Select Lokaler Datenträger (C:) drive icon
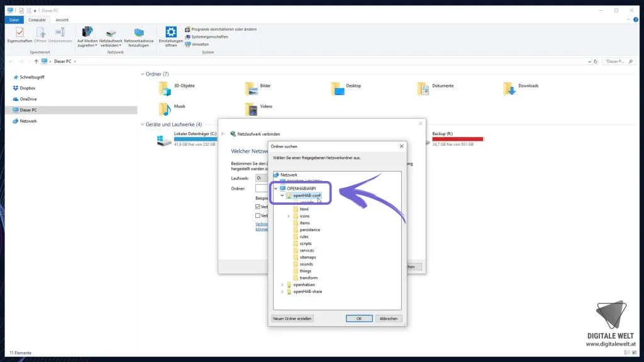644x362 pixels. point(164,140)
